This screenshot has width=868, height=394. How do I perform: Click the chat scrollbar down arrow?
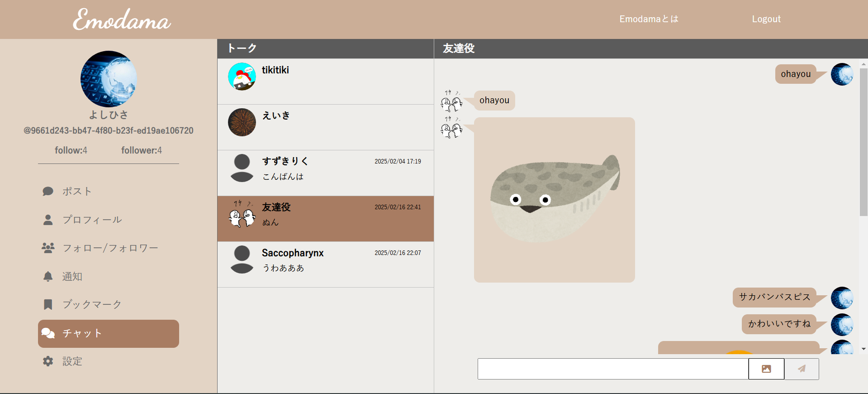[x=863, y=349]
